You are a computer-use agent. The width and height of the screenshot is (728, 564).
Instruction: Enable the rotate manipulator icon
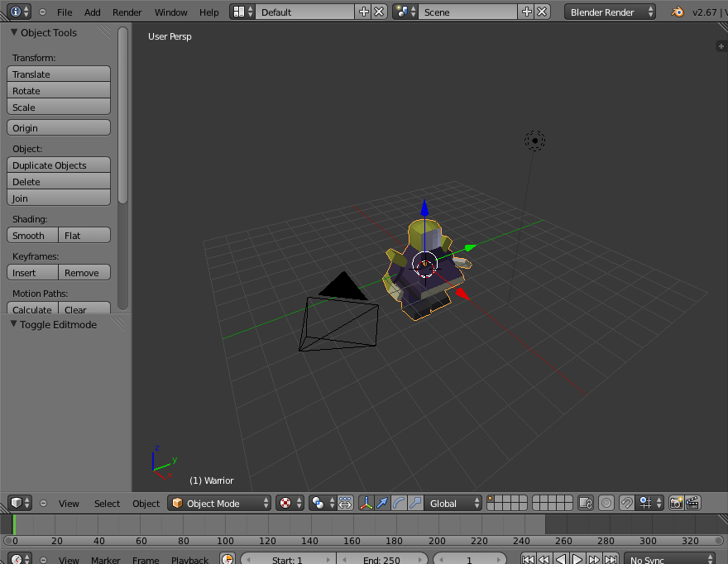398,503
